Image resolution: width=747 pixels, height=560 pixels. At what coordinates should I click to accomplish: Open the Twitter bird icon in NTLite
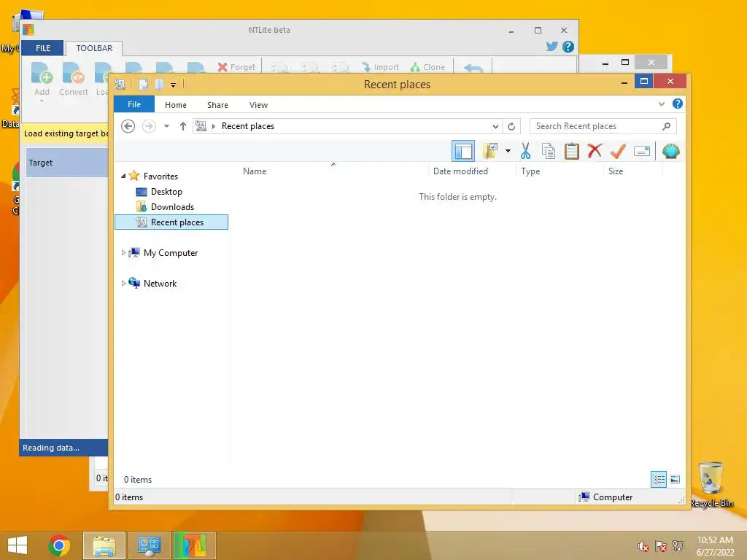[x=551, y=47]
